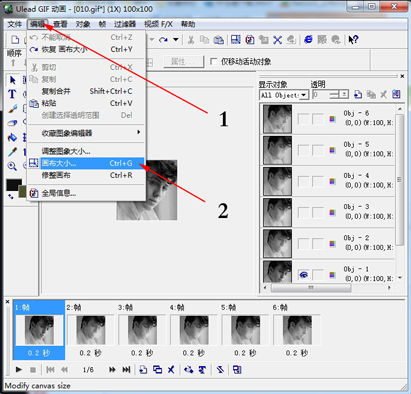The width and height of the screenshot is (411, 394).
Task: Click the paste clipboard icon in main toolbar
Action: (219, 40)
